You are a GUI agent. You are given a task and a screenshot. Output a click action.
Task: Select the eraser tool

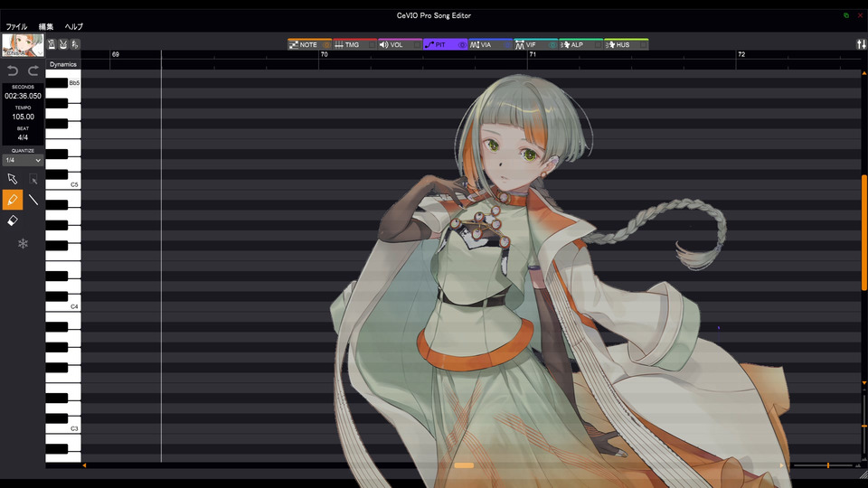[12, 221]
